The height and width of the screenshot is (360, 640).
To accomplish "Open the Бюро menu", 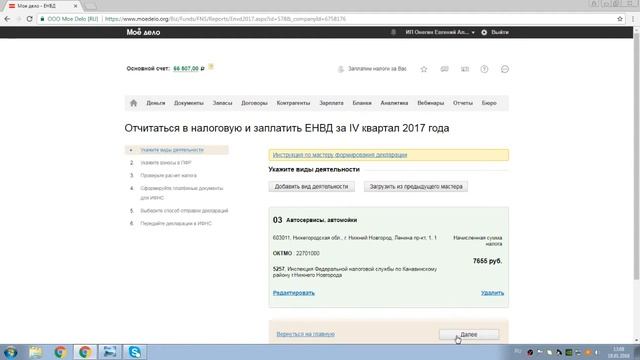I will [489, 103].
